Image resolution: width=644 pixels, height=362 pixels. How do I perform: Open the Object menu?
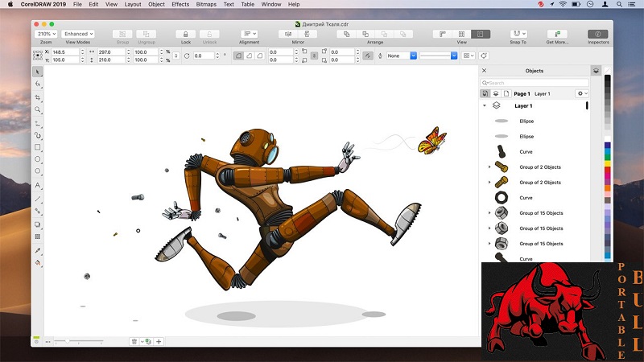(x=156, y=4)
